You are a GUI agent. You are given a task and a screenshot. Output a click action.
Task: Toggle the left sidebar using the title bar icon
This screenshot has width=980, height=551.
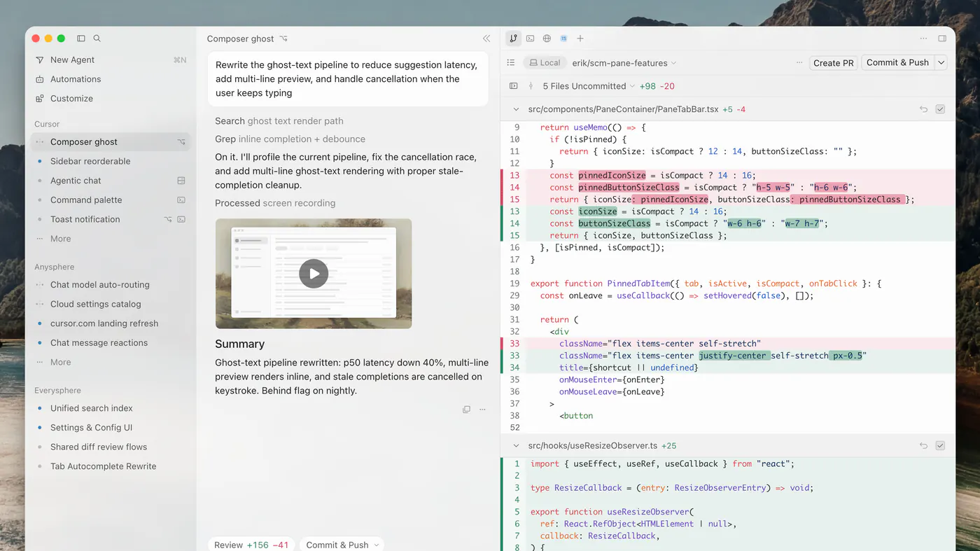(x=81, y=39)
